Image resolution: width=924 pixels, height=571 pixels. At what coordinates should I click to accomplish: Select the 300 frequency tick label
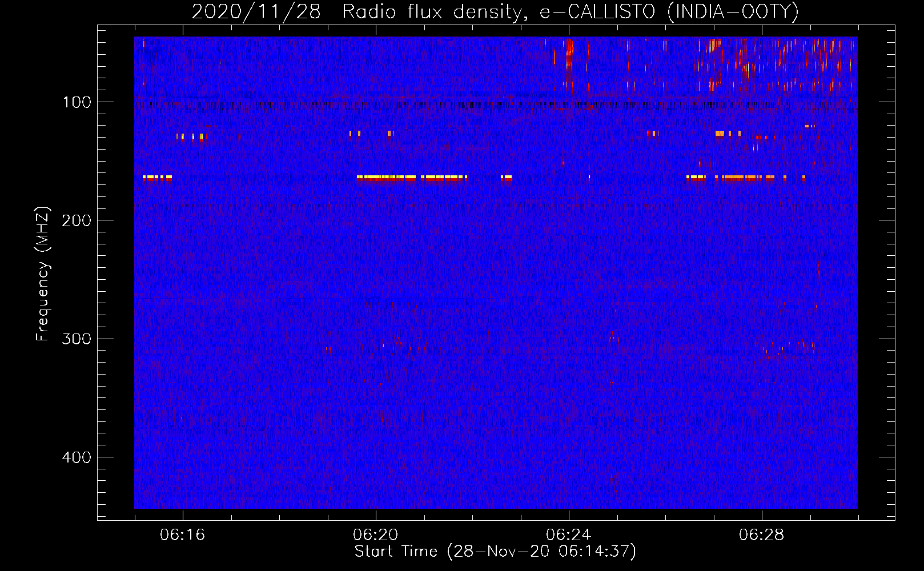pyautogui.click(x=76, y=339)
